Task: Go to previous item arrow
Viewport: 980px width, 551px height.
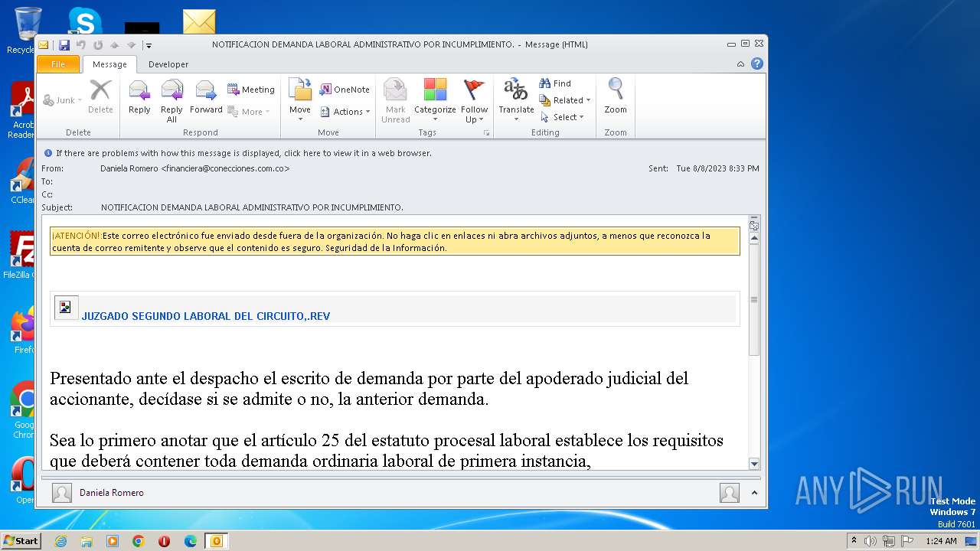Action: pos(114,44)
